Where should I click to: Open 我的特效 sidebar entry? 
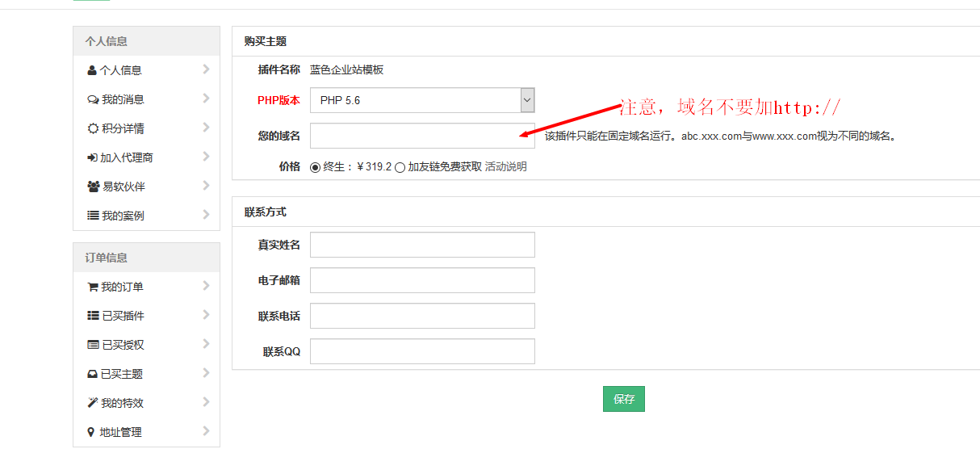123,403
